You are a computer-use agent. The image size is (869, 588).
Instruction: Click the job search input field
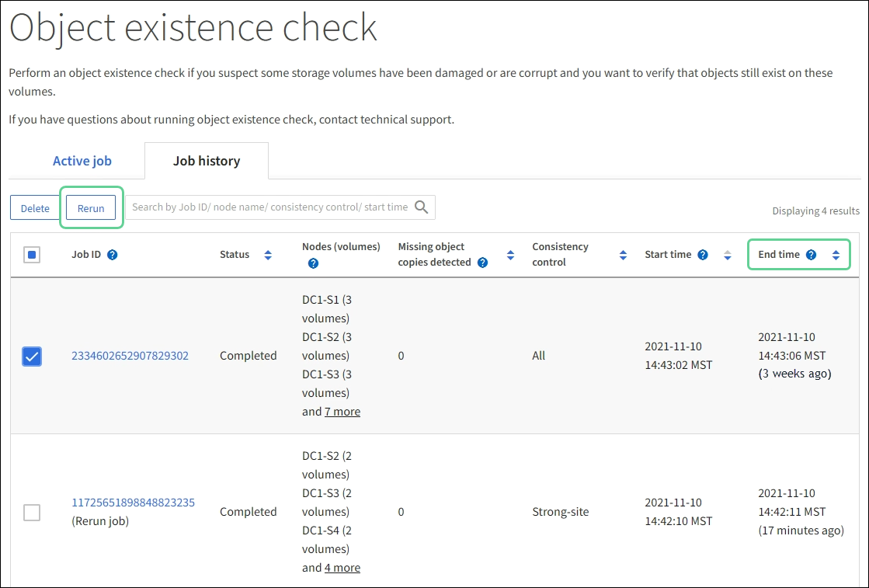click(x=269, y=207)
